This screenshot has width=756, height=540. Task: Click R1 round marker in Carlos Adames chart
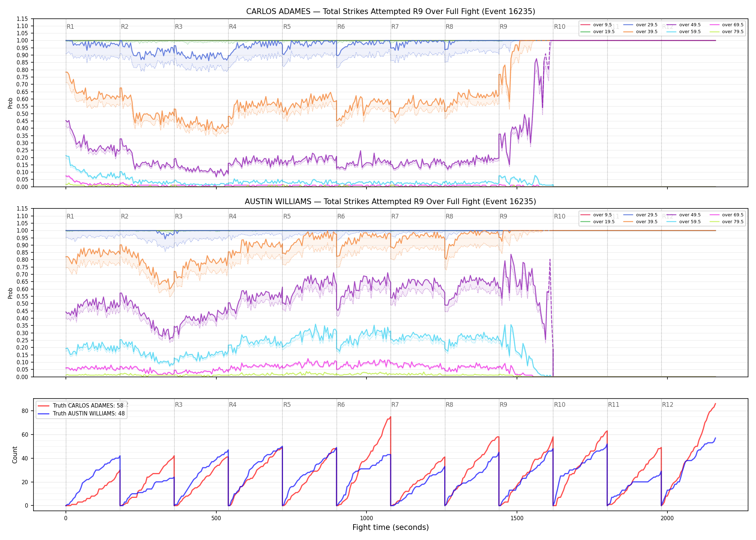70,27
